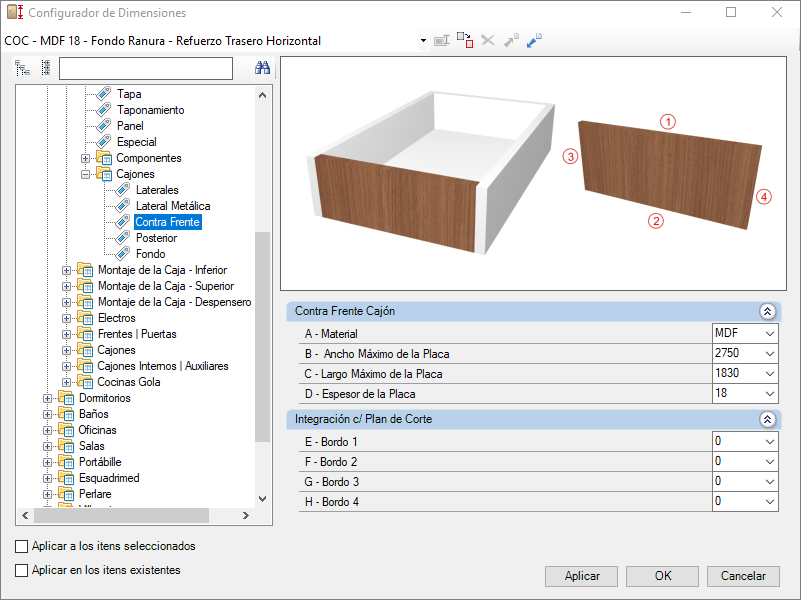
Task: Click the Aplicar button
Action: 581,576
